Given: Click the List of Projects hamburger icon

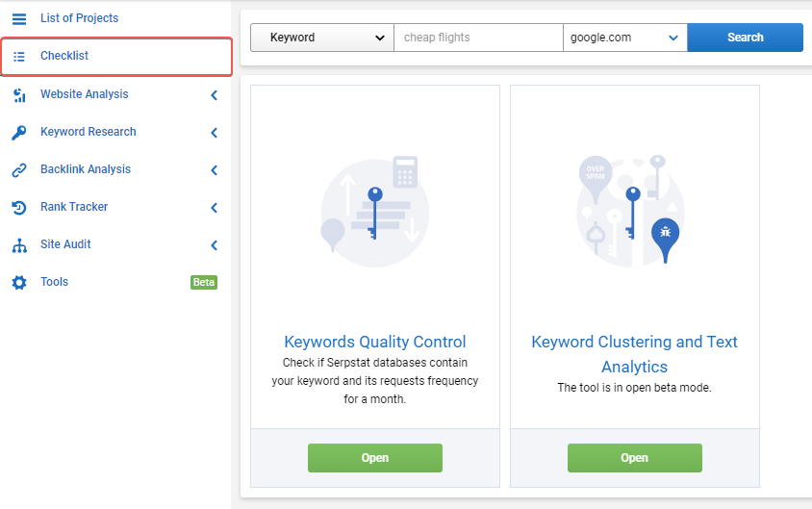Looking at the screenshot, I should tap(19, 19).
